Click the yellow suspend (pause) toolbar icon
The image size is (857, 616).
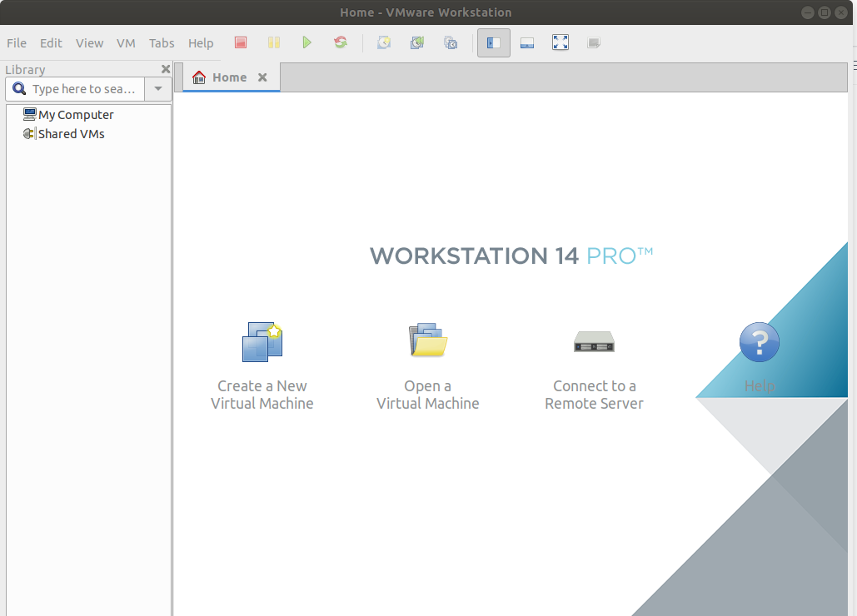[x=274, y=42]
